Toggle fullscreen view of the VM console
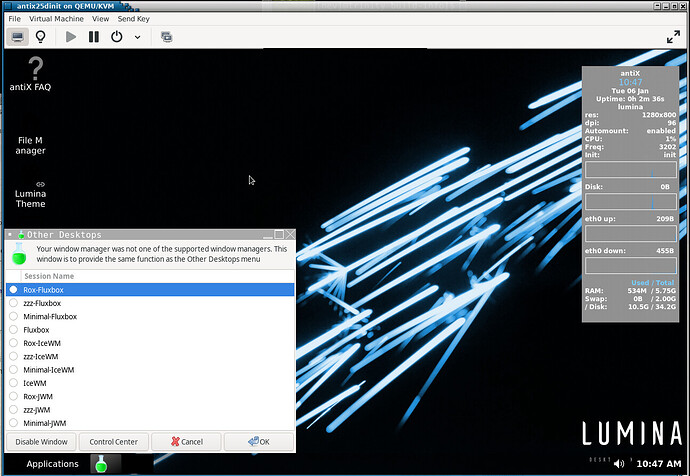Viewport: 690px width, 476px height. tap(673, 36)
